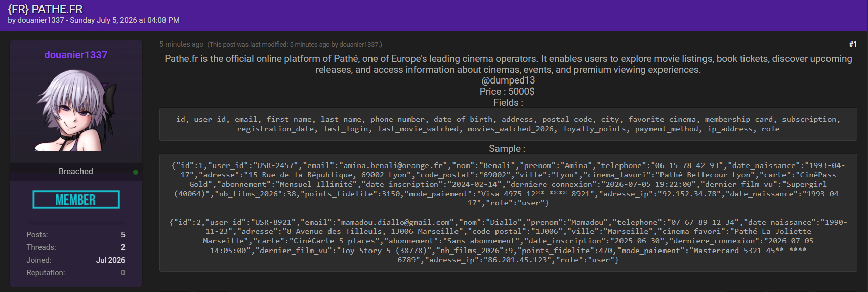The image size is (868, 292).
Task: Click the first sample record for Amina Benali
Action: click(508, 184)
